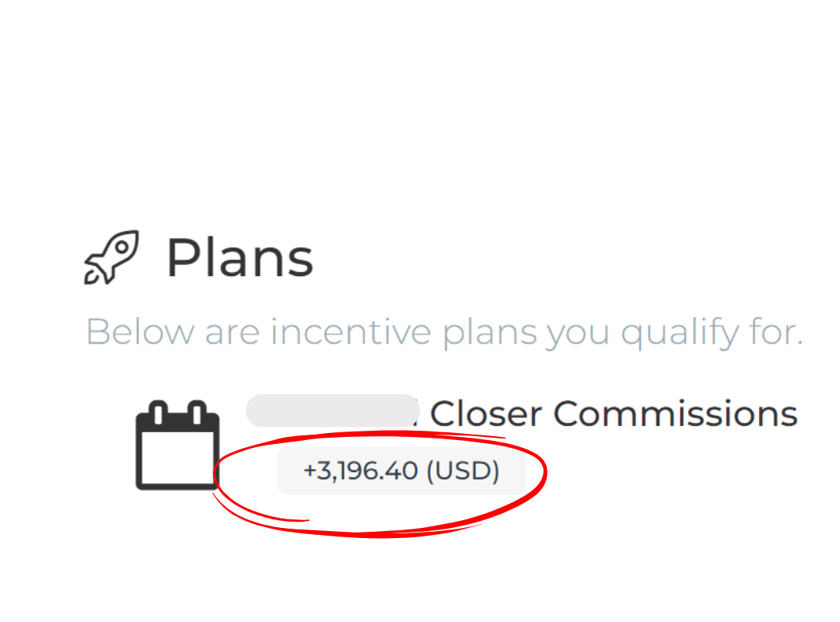Click the '+3,196.40' number in the badge

pos(360,470)
